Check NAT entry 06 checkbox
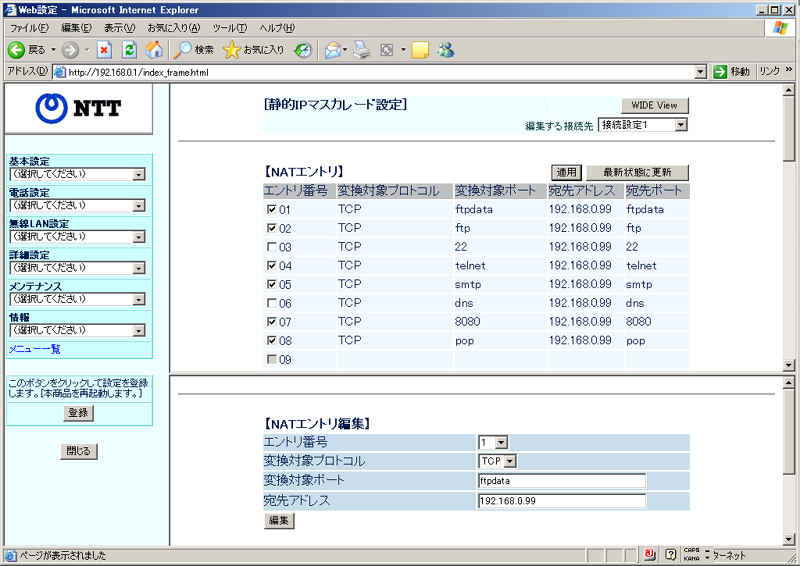 point(271,303)
